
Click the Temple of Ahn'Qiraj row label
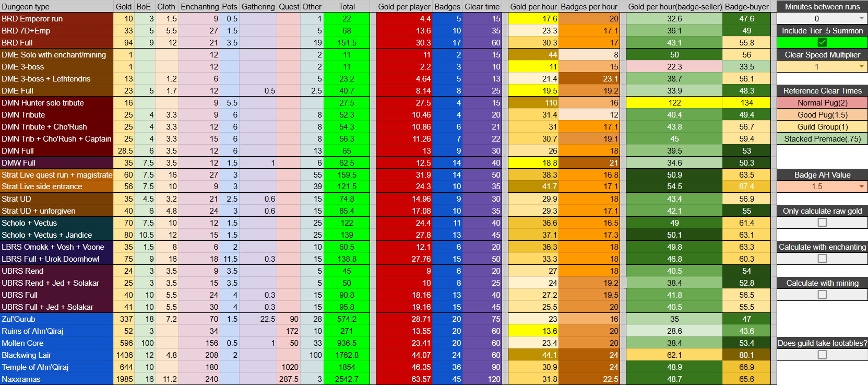56,367
